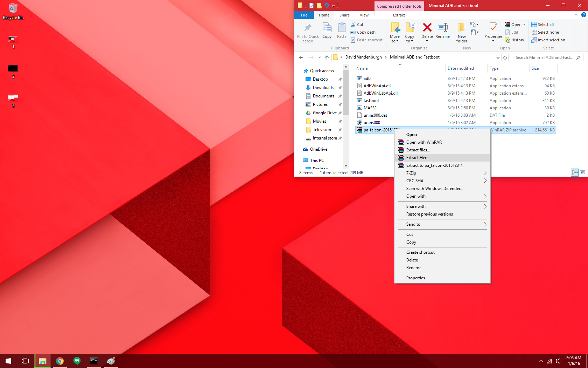Choose Open with WinRAR from context menu
This screenshot has height=368, width=588.
point(442,142)
